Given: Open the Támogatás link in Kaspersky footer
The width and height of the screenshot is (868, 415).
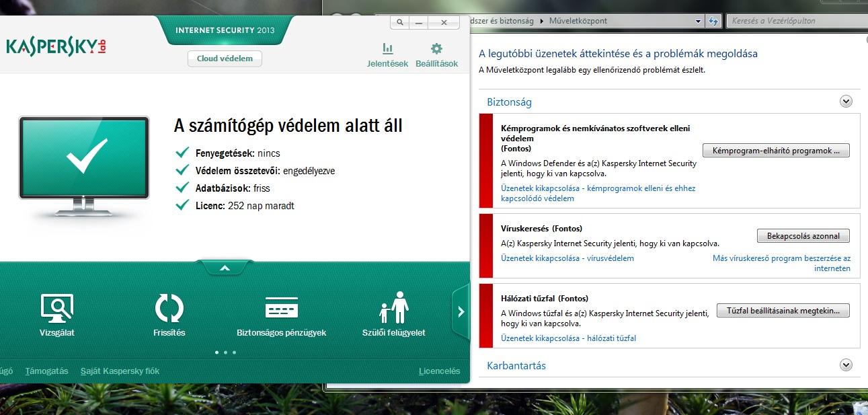Looking at the screenshot, I should point(47,371).
